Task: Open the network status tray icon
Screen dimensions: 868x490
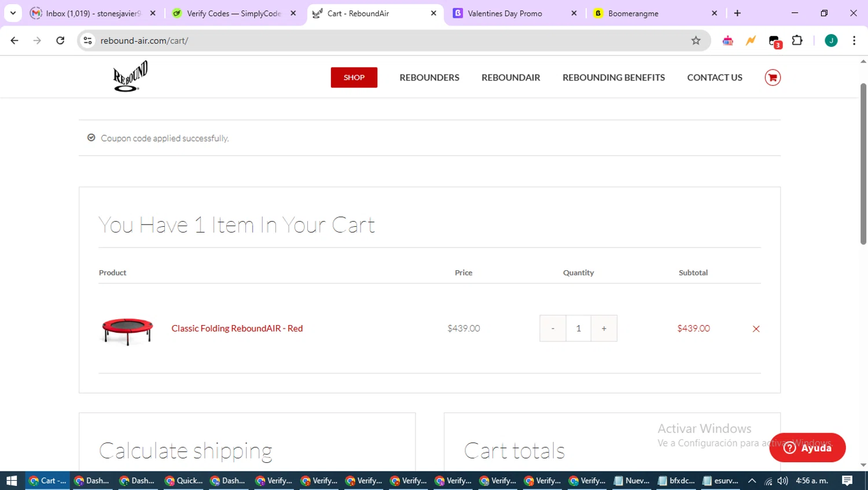Action: tap(768, 481)
